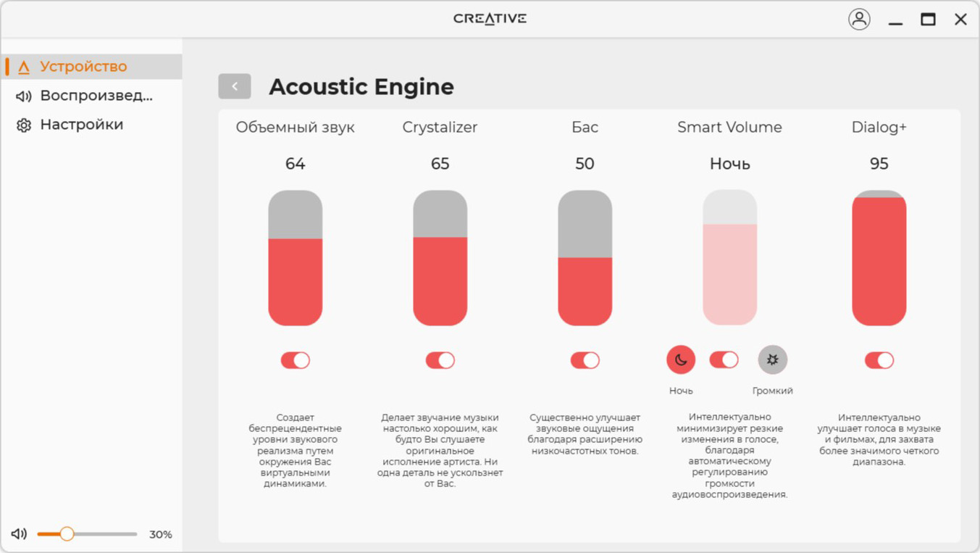The height and width of the screenshot is (553, 980).
Task: Click the Объемный звук level bar
Action: tap(296, 258)
